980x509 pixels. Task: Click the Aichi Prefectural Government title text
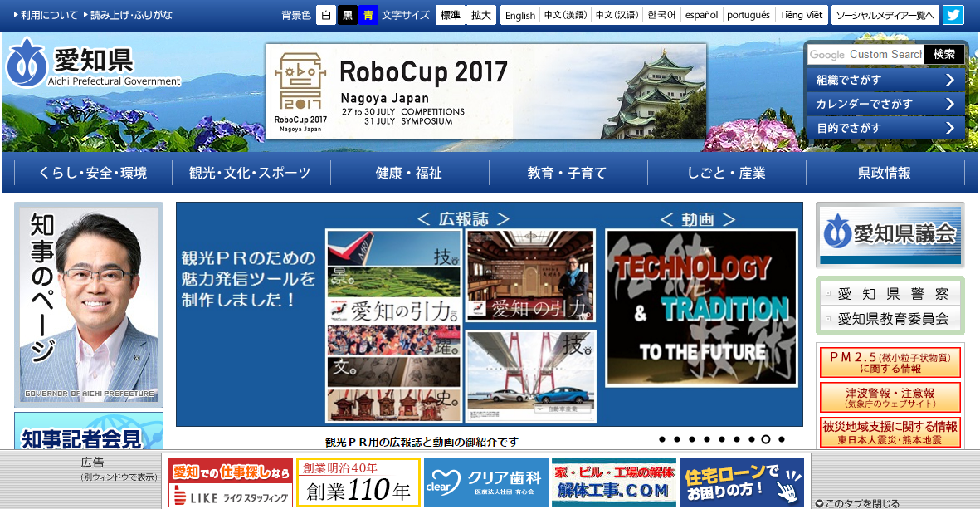(x=115, y=81)
